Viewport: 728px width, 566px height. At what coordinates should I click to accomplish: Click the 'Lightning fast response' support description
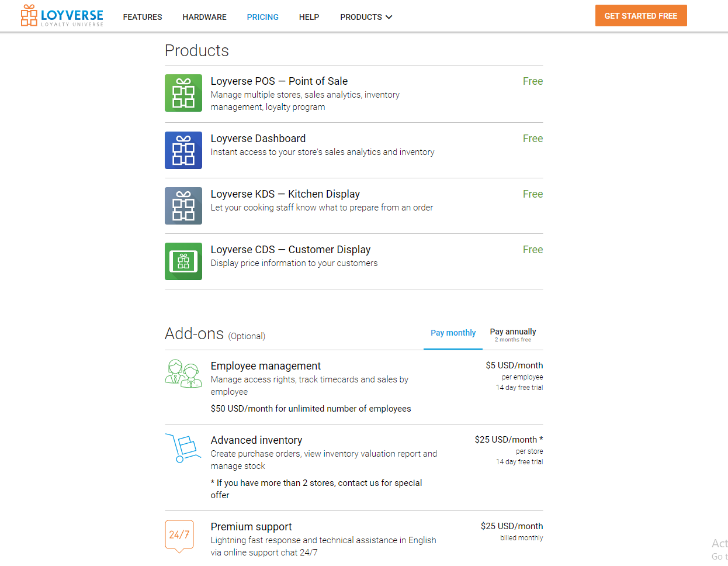pos(324,546)
